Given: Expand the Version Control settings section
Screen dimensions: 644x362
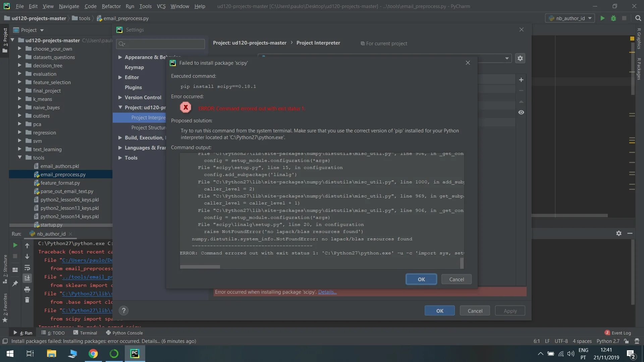Looking at the screenshot, I should click(120, 97).
